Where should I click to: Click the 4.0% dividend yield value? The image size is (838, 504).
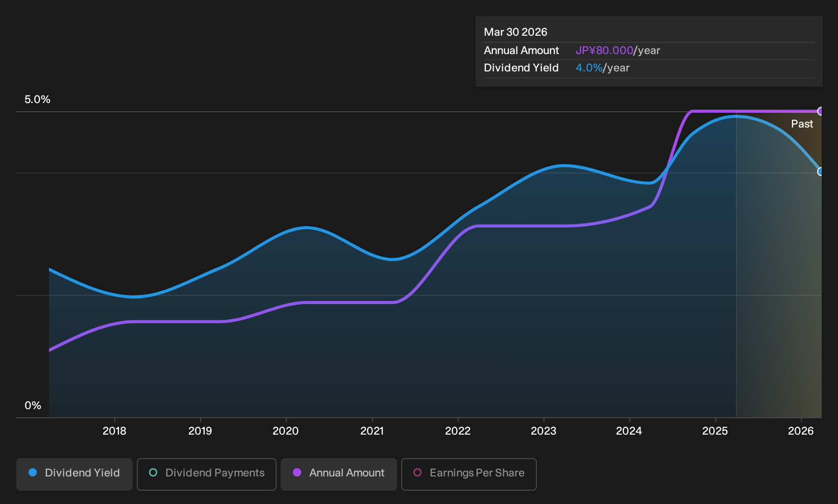click(x=589, y=68)
